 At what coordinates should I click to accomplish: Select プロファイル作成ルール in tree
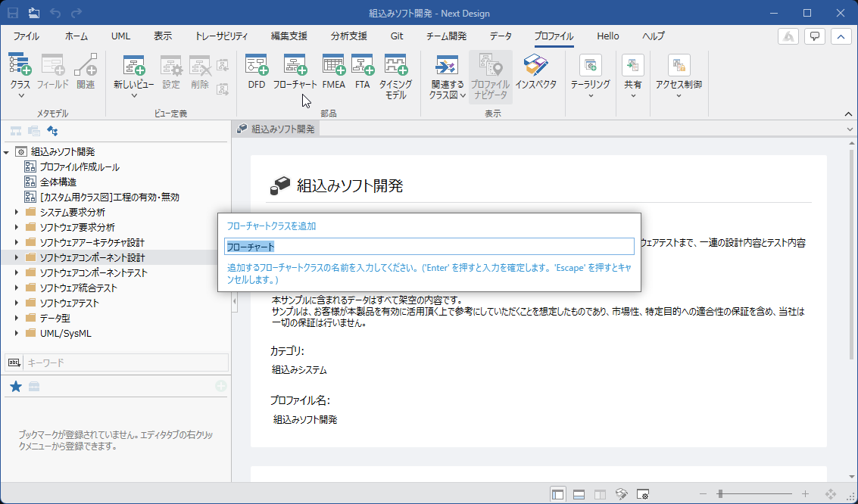tap(80, 166)
